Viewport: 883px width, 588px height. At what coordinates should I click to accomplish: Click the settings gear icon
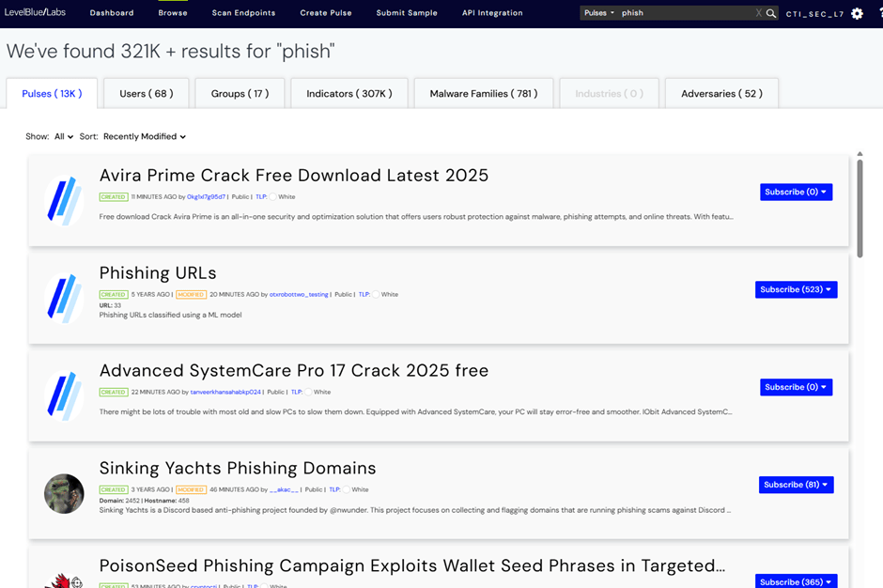pos(857,14)
